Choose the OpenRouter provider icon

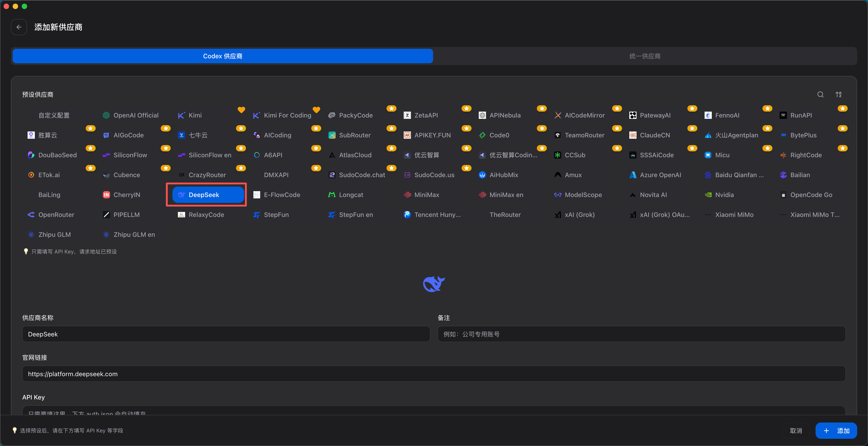(31, 215)
